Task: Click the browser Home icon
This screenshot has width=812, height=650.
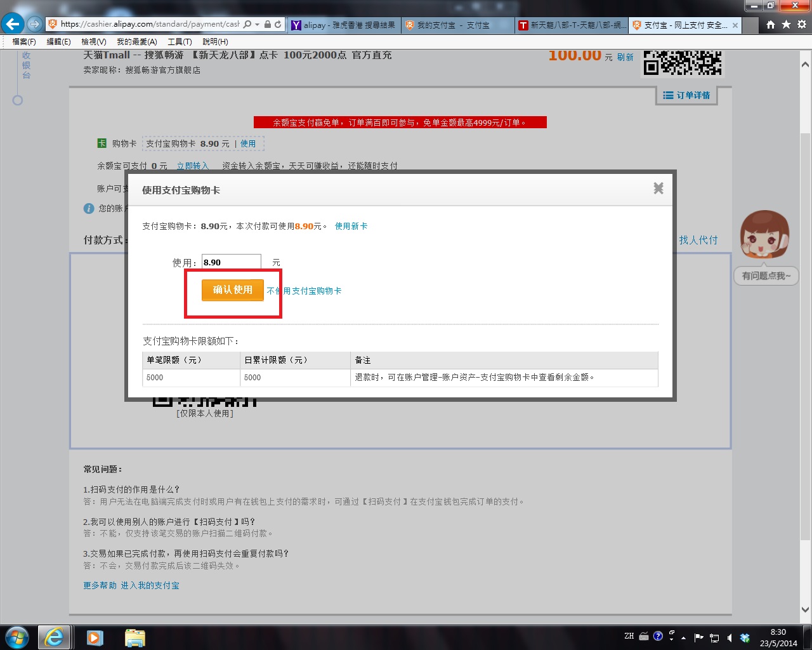Action: point(770,24)
